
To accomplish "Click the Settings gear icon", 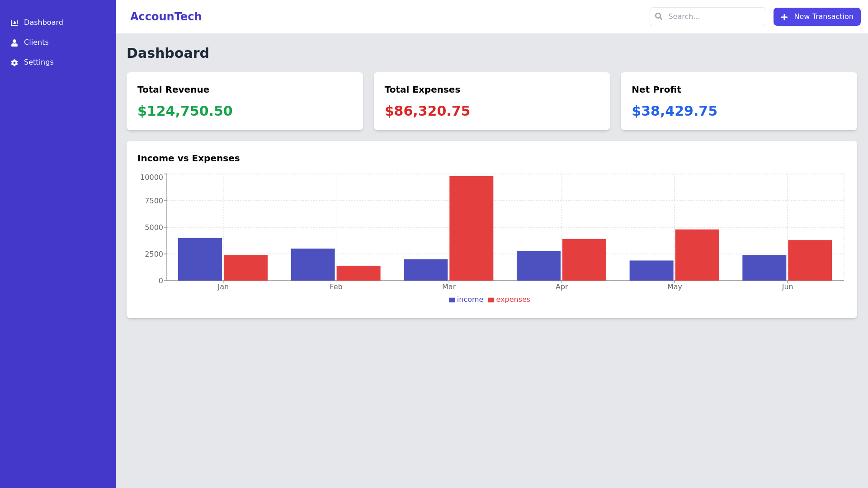I will tap(14, 63).
